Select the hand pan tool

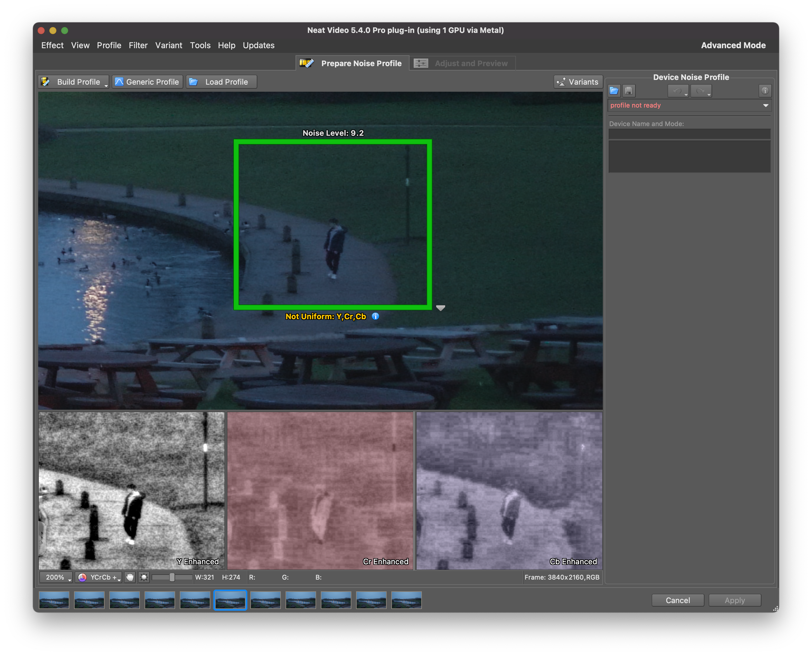pos(130,577)
